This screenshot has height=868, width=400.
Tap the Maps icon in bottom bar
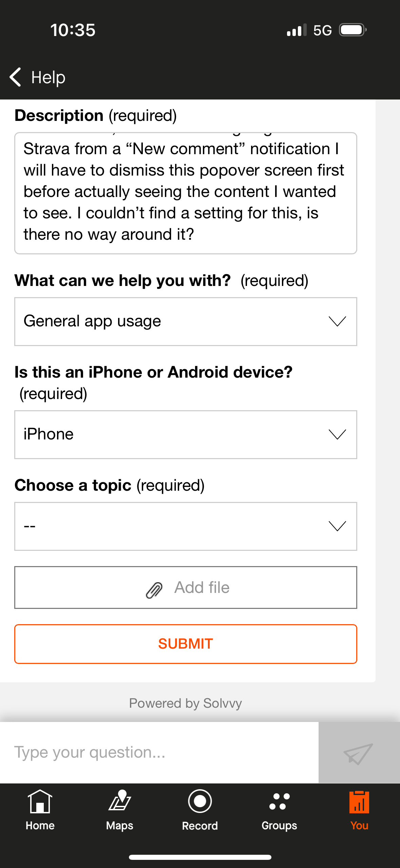(119, 801)
